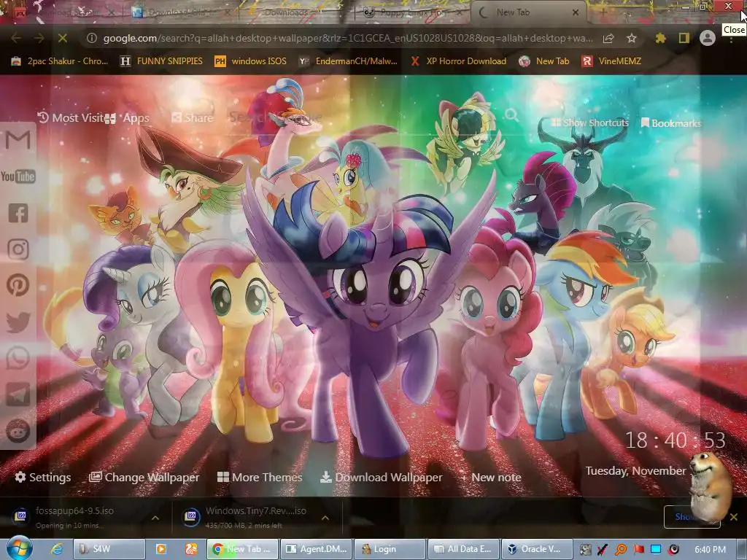Click the 6:40 PM taskbar clock
Image resolution: width=747 pixels, height=560 pixels.
point(710,550)
